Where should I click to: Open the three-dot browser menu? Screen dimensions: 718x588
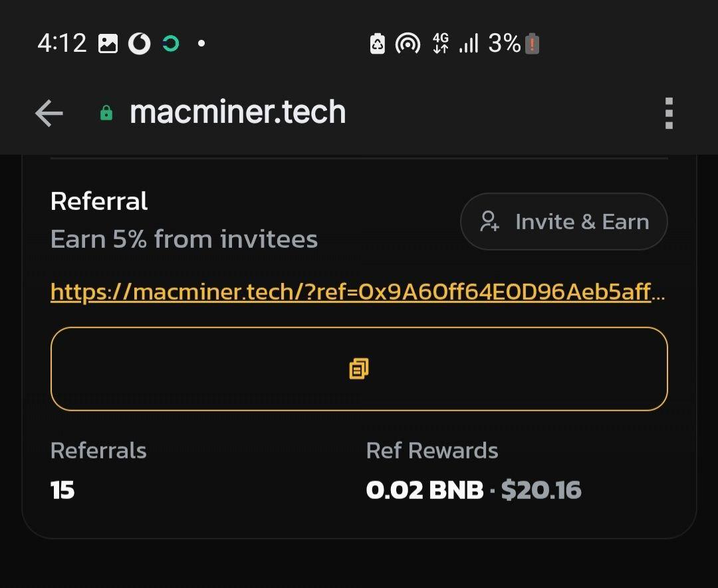[669, 114]
